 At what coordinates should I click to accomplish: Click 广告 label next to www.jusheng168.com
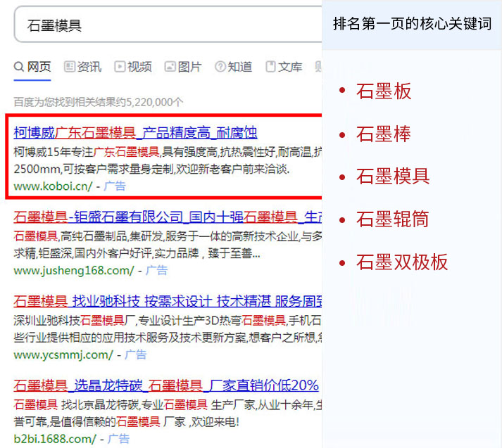point(156,270)
